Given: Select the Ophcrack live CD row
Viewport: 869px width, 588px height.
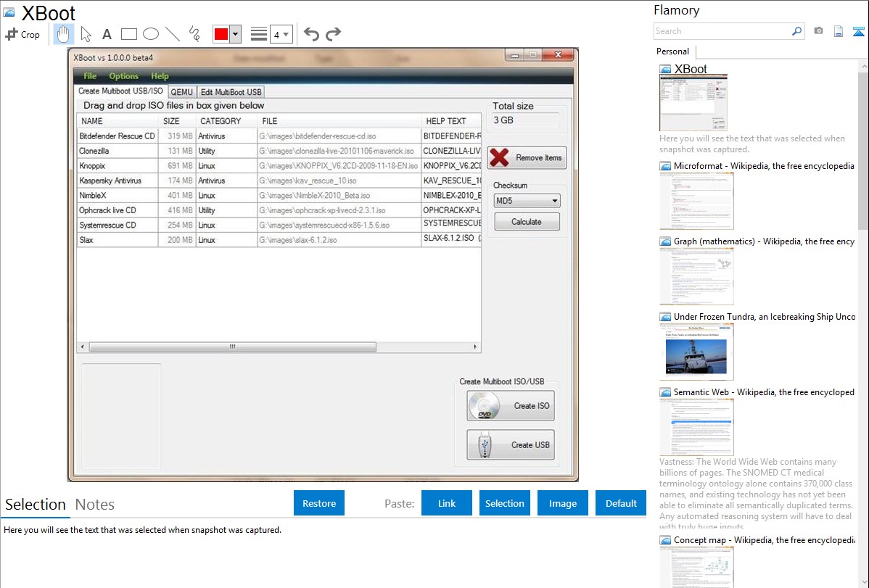Looking at the screenshot, I should point(279,210).
